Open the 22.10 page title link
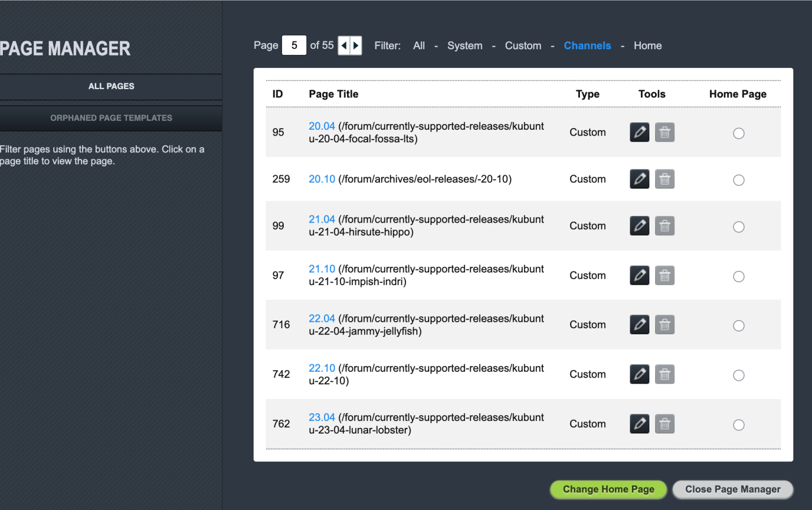 [x=322, y=368]
